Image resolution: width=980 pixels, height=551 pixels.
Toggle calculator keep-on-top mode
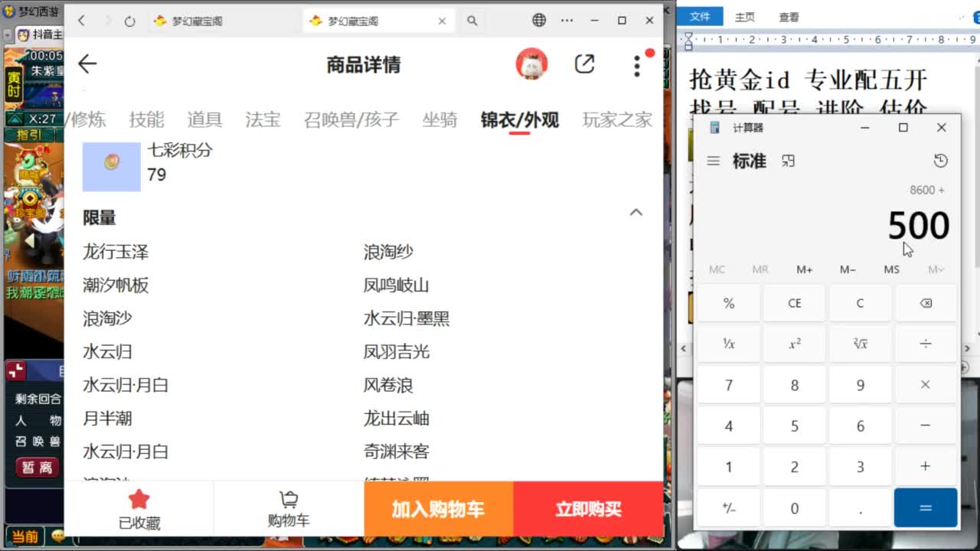point(788,161)
